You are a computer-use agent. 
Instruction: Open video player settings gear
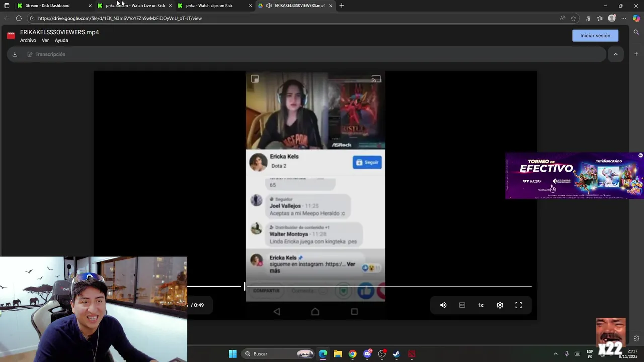pos(500,305)
